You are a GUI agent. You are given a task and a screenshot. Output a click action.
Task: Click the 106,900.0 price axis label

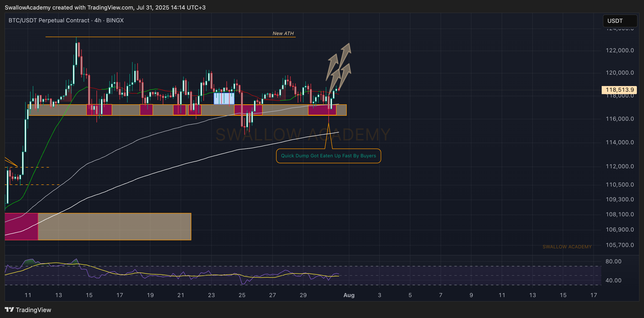pos(620,230)
